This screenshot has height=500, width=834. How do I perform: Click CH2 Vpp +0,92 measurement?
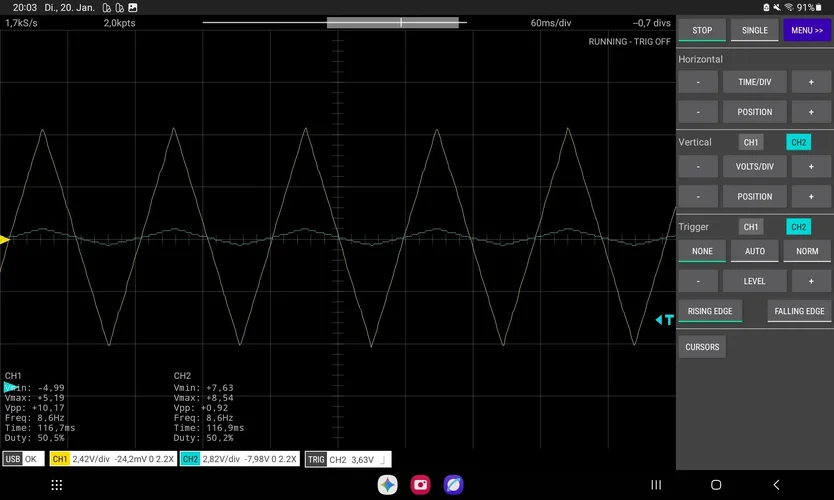pos(201,408)
